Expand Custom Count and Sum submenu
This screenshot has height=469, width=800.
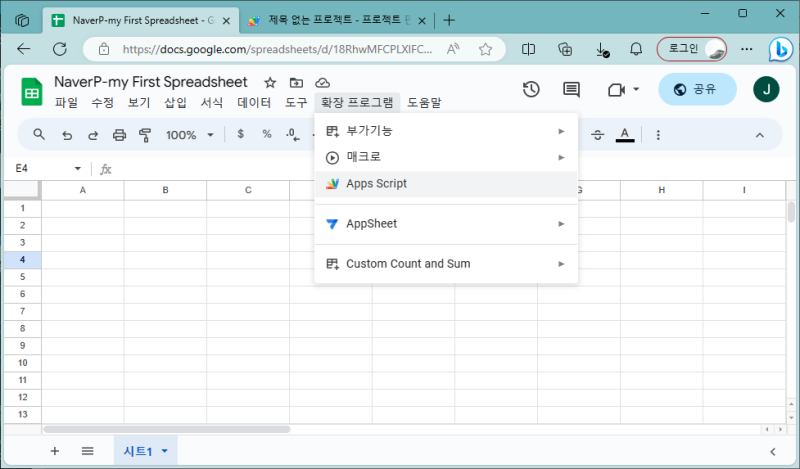pos(446,264)
